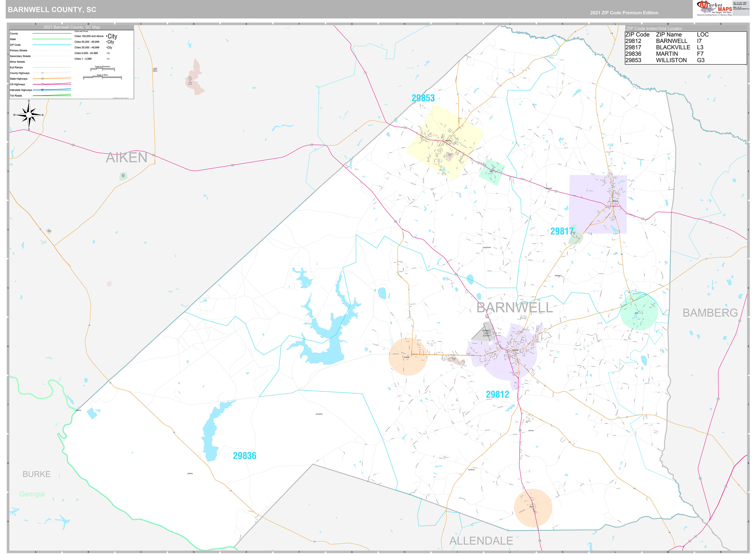The height and width of the screenshot is (554, 756).
Task: Click the Scale in Miles bar
Action: pyautogui.click(x=102, y=77)
